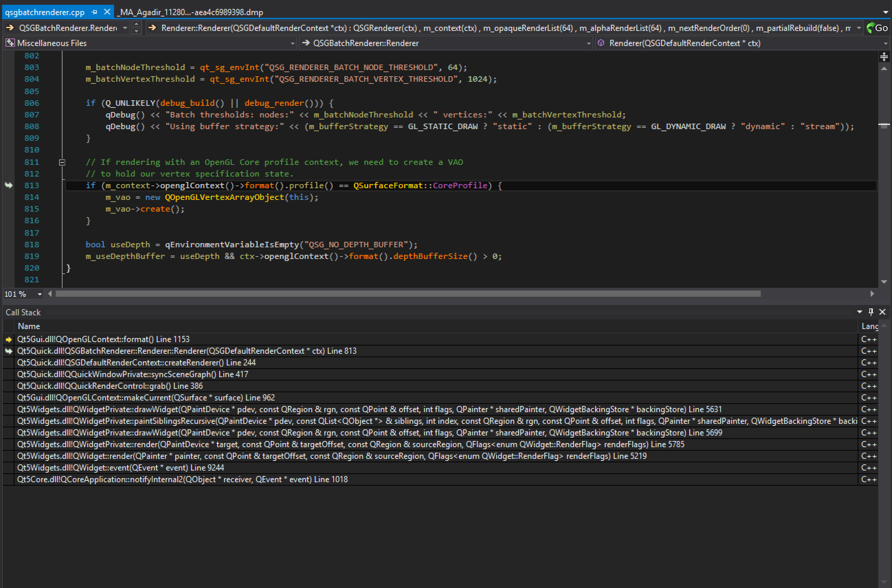Image resolution: width=892 pixels, height=588 pixels.
Task: Click the arrow icon beside QSGBatchRenderer::Renderer scope
Action: [306, 43]
